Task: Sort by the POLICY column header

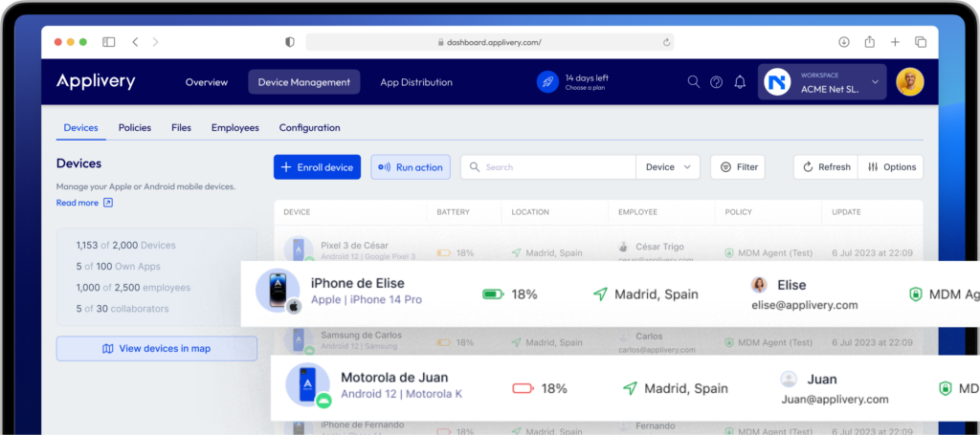Action: (738, 212)
